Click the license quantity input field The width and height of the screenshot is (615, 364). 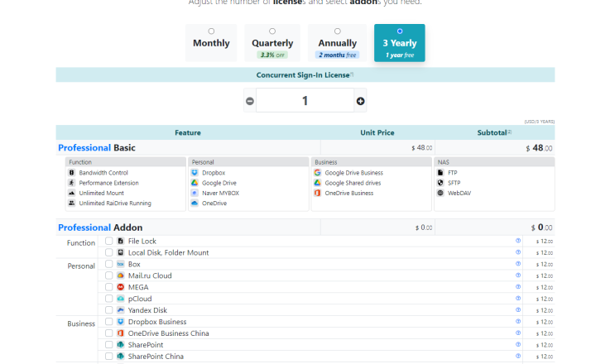point(305,101)
